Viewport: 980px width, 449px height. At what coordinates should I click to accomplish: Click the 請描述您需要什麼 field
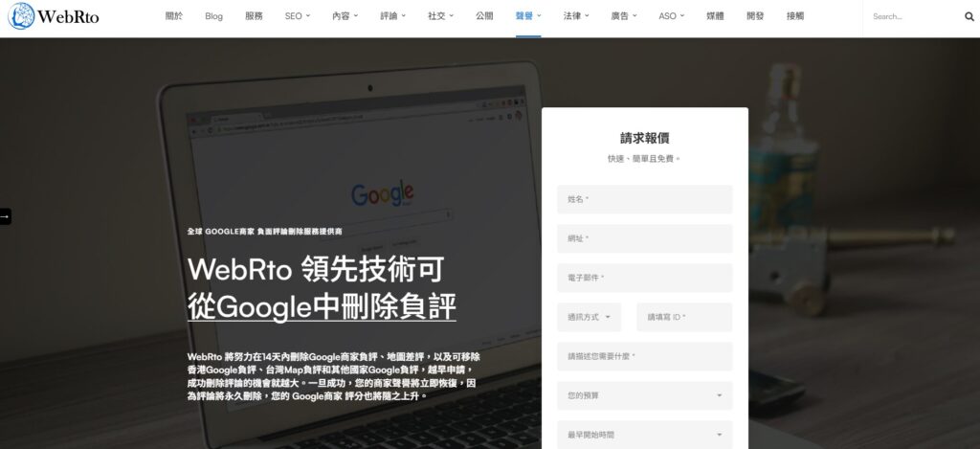tap(644, 356)
